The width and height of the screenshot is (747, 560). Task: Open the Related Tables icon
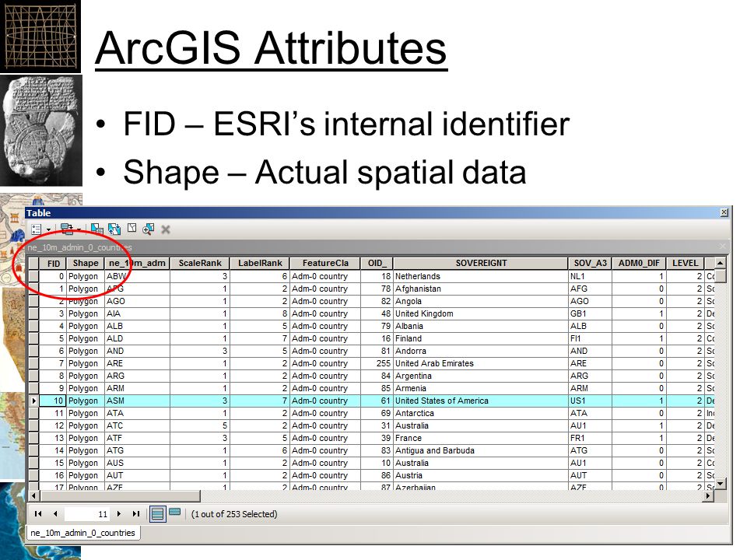point(67,229)
